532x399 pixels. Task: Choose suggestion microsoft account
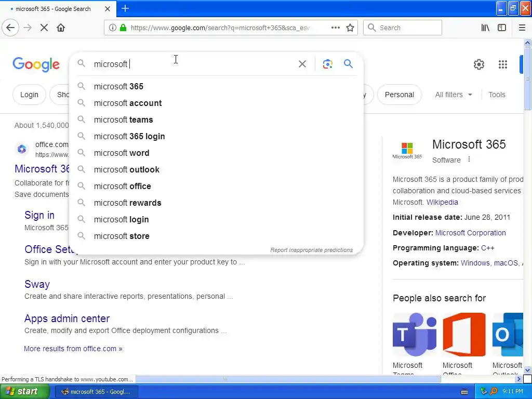[x=216, y=103]
